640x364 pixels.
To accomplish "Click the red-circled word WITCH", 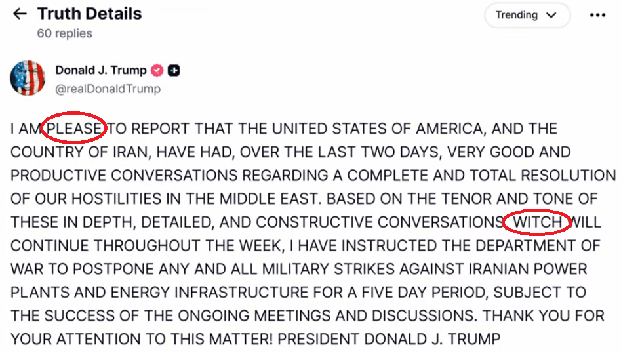I will pyautogui.click(x=538, y=222).
